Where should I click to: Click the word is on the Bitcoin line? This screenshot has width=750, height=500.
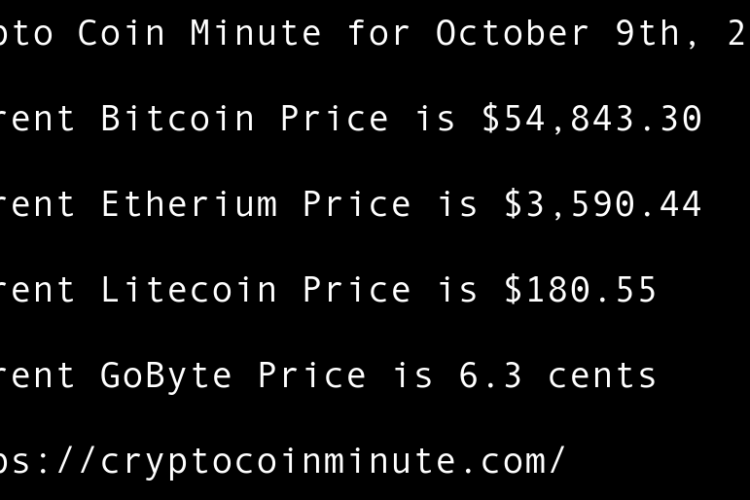(435, 119)
